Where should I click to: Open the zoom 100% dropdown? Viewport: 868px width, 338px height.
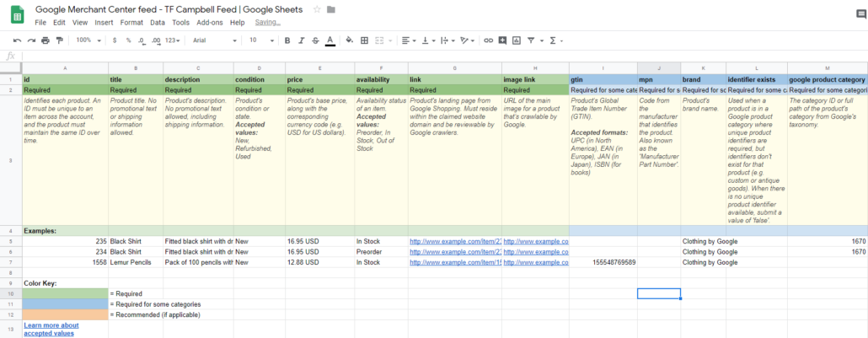pos(88,40)
